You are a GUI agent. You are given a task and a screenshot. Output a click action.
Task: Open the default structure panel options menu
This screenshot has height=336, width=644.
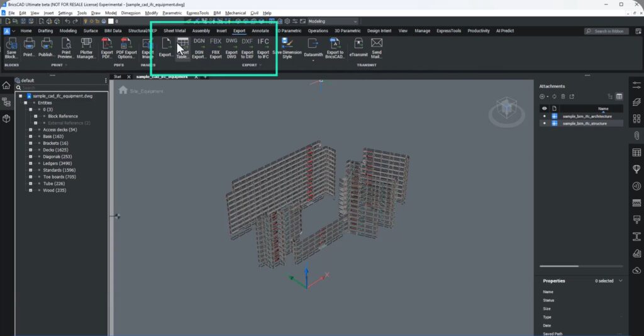click(x=106, y=81)
